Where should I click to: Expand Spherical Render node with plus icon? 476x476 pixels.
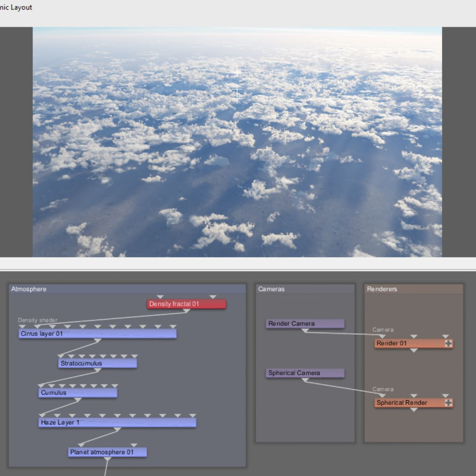click(448, 403)
